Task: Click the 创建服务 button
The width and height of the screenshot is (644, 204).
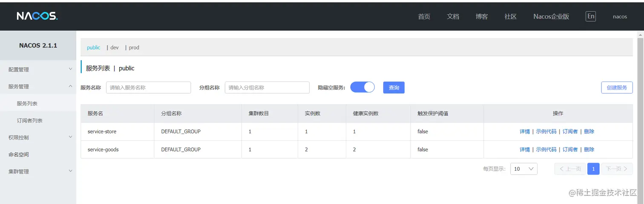Action: (x=617, y=87)
